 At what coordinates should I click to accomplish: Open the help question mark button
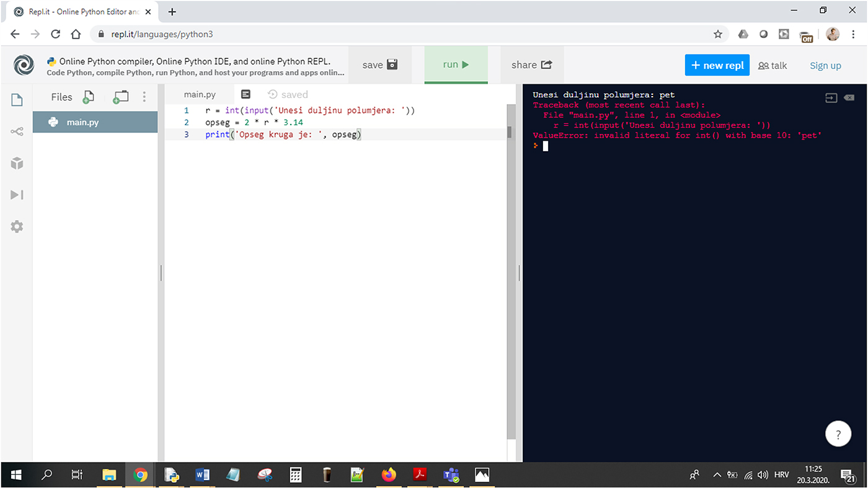point(838,434)
